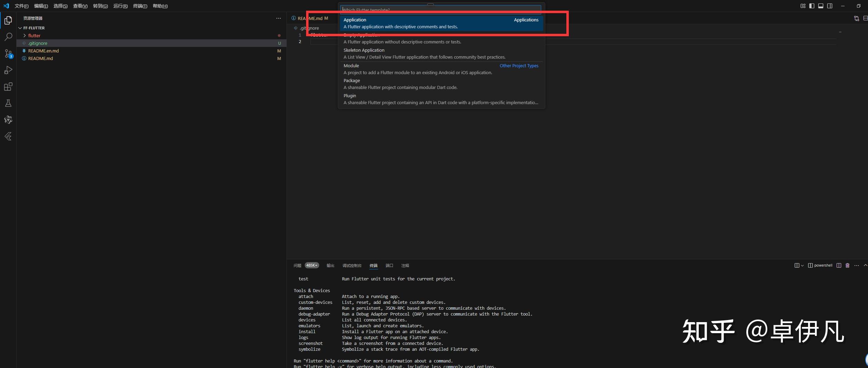Split the powershell terminal
This screenshot has width=868, height=368.
click(x=839, y=265)
